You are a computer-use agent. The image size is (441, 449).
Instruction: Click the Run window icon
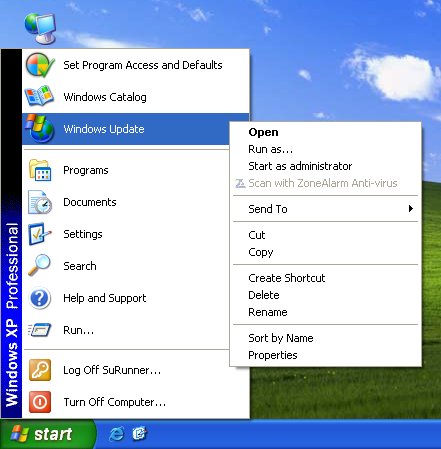coord(40,330)
